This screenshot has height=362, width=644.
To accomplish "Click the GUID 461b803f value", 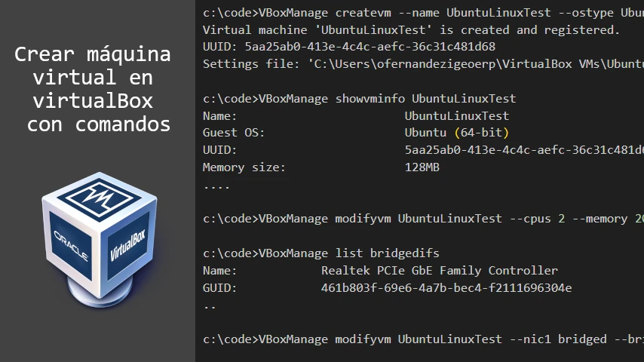I will pyautogui.click(x=446, y=287).
